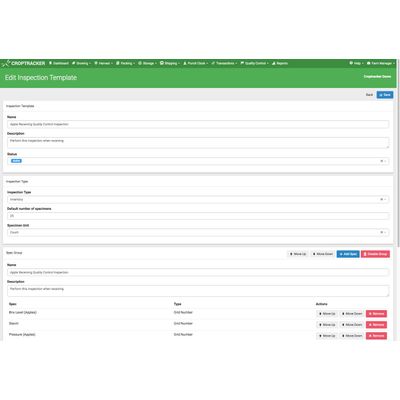
Task: Expand the Quality Control menu
Action: 255,63
